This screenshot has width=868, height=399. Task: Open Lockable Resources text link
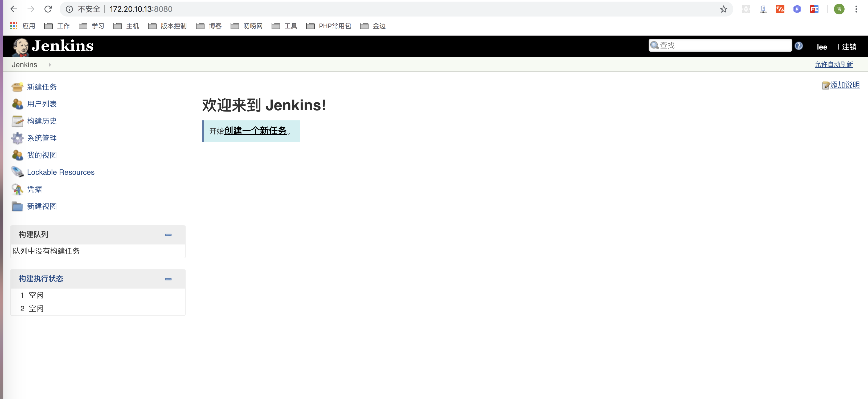coord(61,172)
